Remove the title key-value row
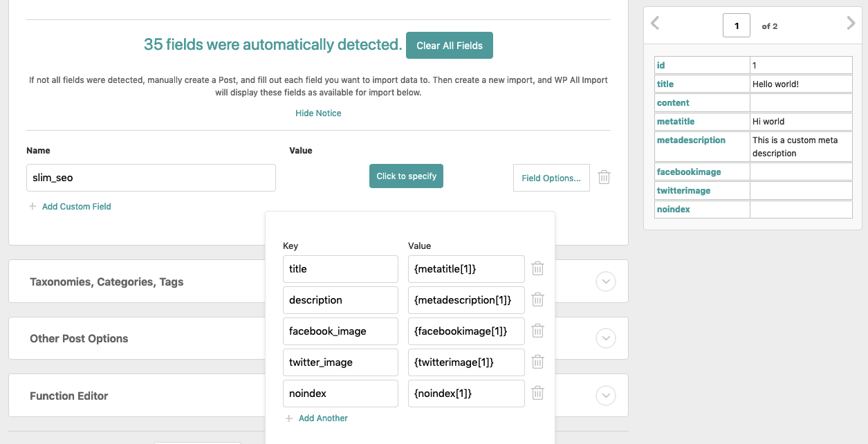The image size is (868, 444). coord(537,268)
